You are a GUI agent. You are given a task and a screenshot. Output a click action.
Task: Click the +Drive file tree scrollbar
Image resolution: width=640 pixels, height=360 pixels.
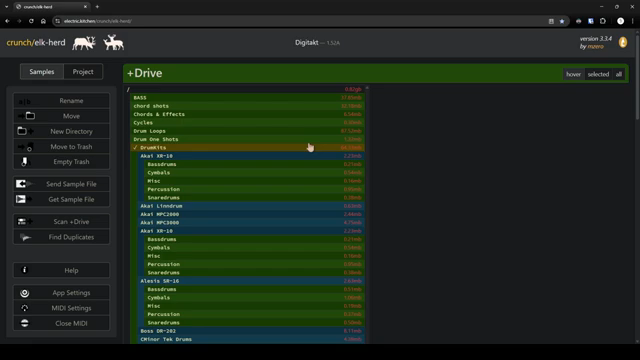(x=367, y=214)
